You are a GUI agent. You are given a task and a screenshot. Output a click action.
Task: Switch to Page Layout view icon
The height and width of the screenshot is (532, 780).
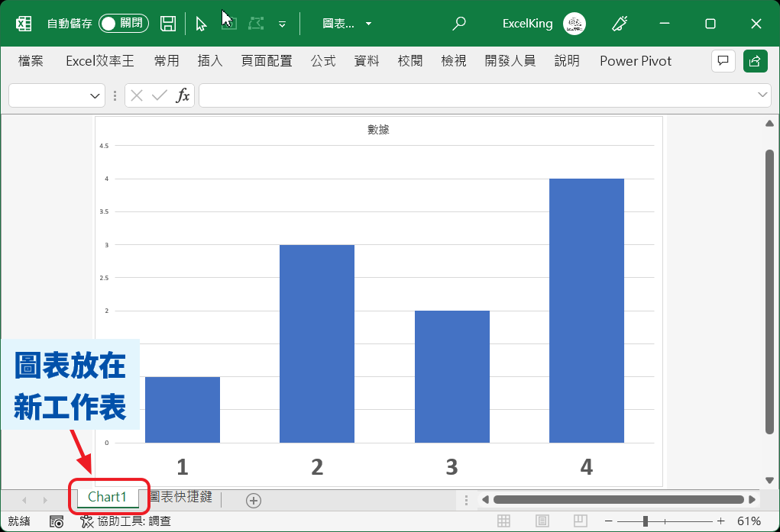point(542,521)
